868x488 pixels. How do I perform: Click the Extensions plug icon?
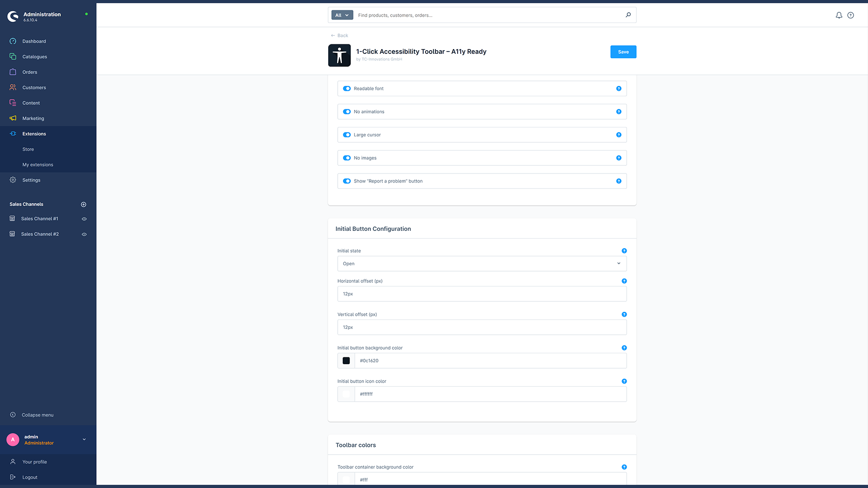pyautogui.click(x=13, y=134)
